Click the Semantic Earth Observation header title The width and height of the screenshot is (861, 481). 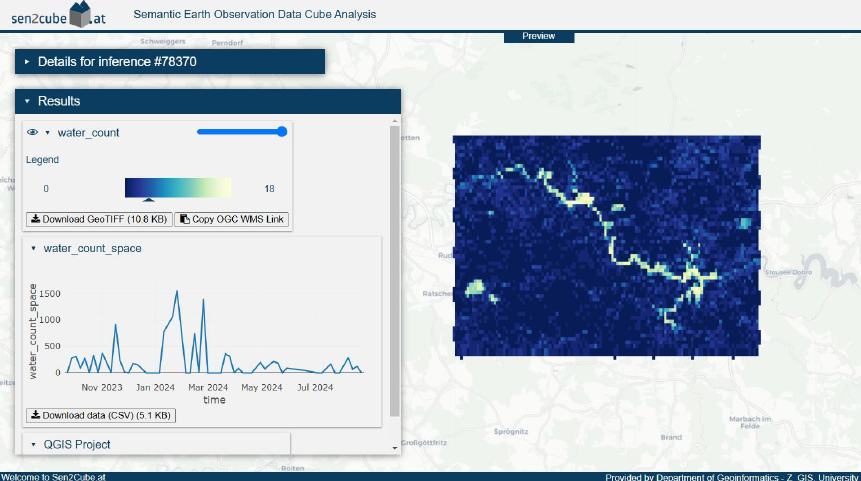(x=254, y=14)
